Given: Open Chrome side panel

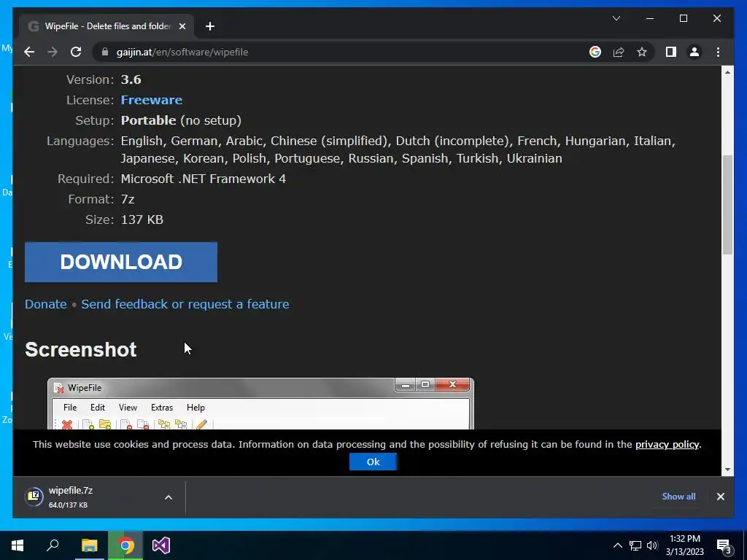Looking at the screenshot, I should [x=671, y=52].
